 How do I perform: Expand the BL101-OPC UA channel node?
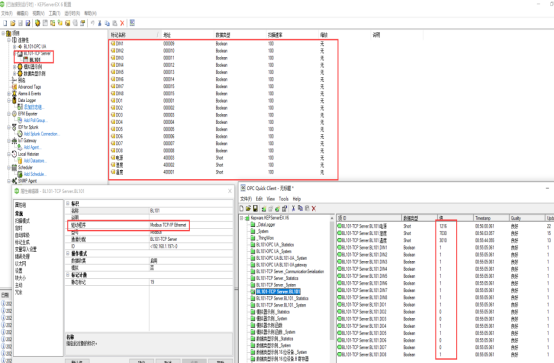point(14,46)
